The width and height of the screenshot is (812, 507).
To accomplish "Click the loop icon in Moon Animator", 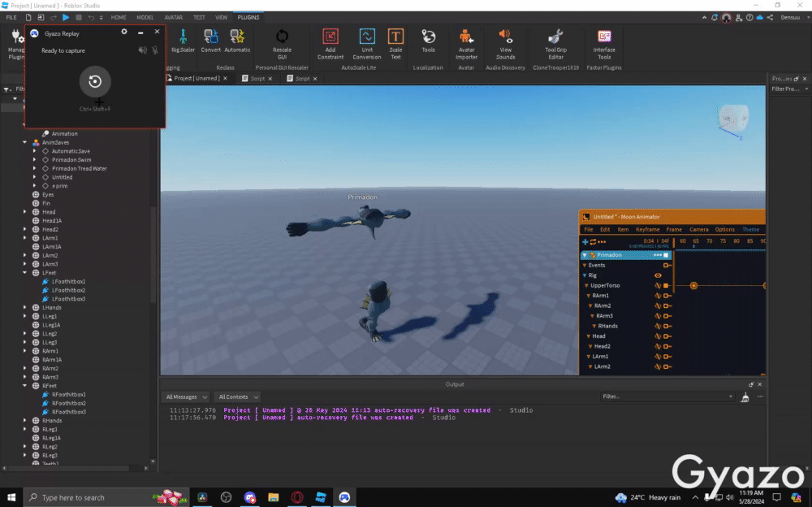I will pyautogui.click(x=593, y=241).
